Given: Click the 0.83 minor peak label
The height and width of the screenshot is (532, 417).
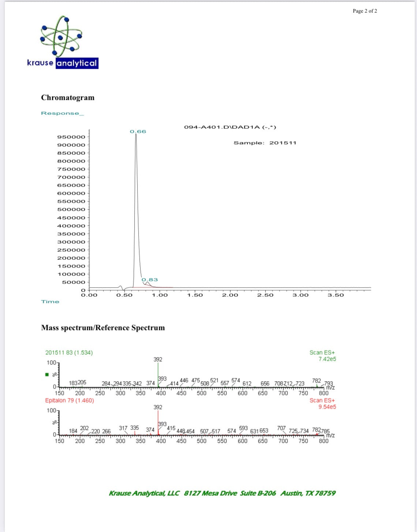Looking at the screenshot, I should pyautogui.click(x=150, y=280).
